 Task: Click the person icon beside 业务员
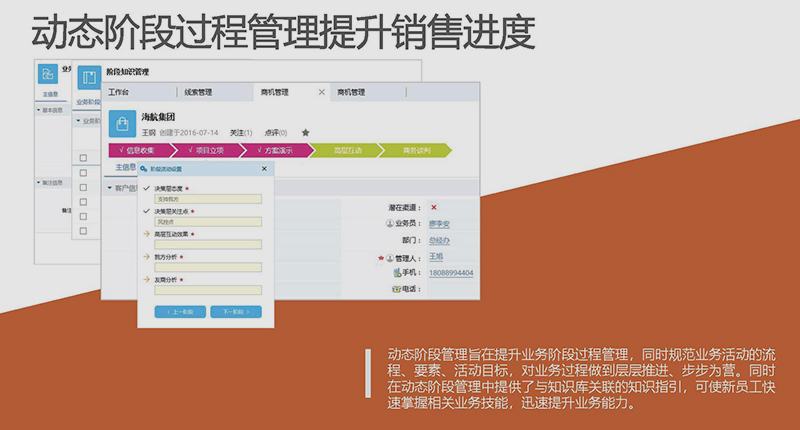(x=390, y=224)
